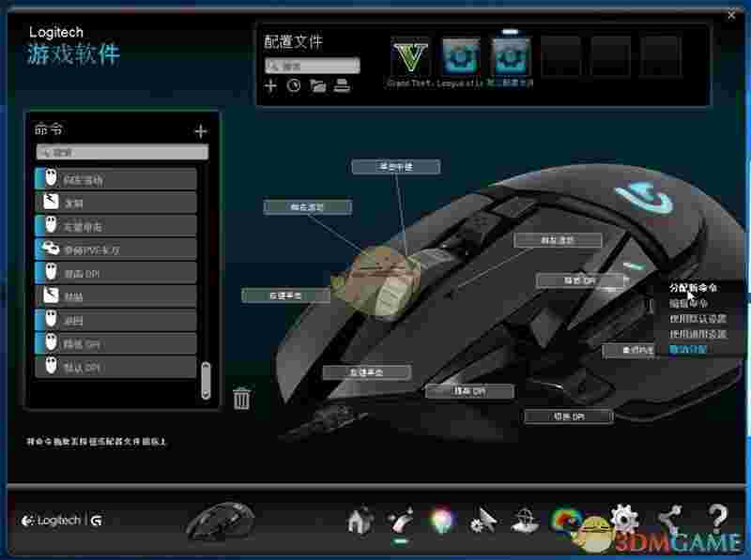Select the last DPI command at the list's end
This screenshot has width=751, height=560.
(115, 367)
